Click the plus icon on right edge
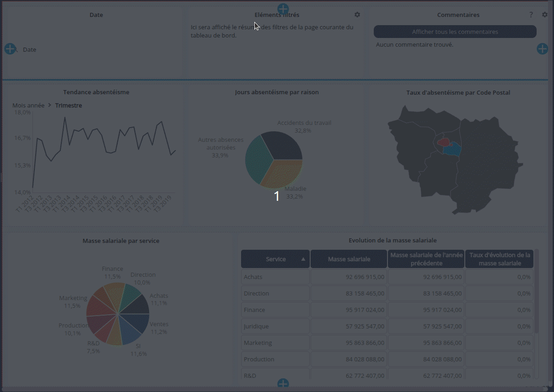The height and width of the screenshot is (392, 554). click(542, 49)
